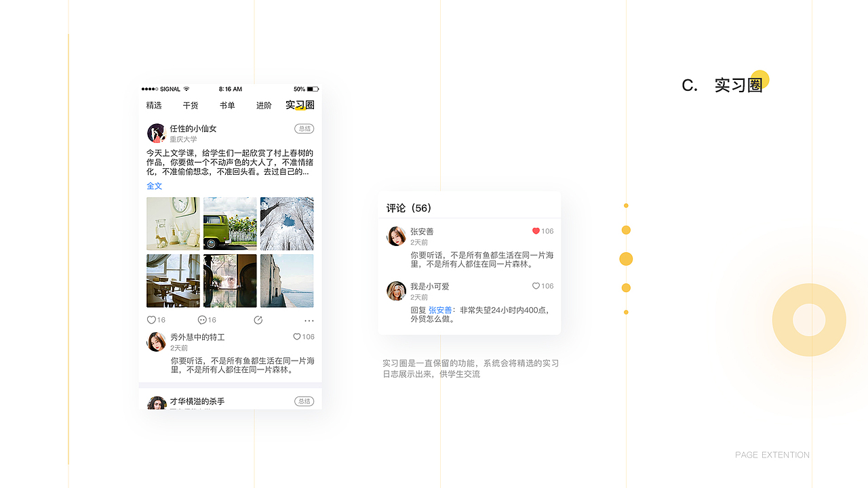Like the post with the heart icon showing 16
868x488 pixels.
(x=151, y=320)
